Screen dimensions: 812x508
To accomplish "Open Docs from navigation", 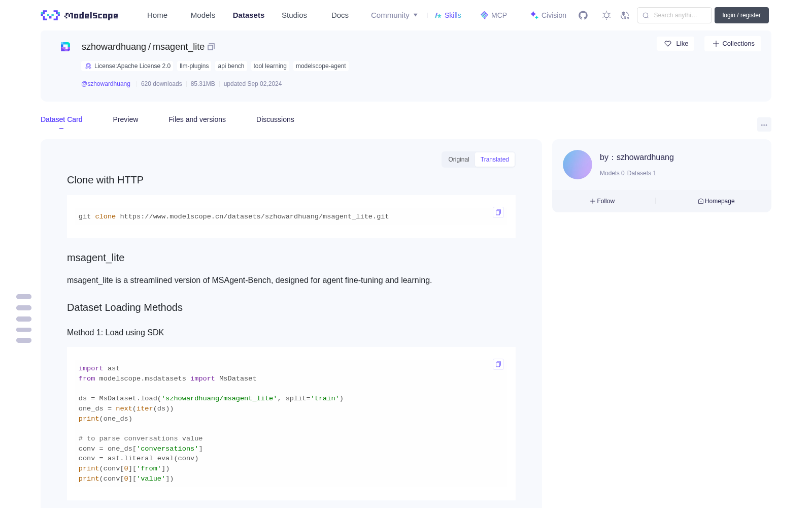I will [x=340, y=15].
